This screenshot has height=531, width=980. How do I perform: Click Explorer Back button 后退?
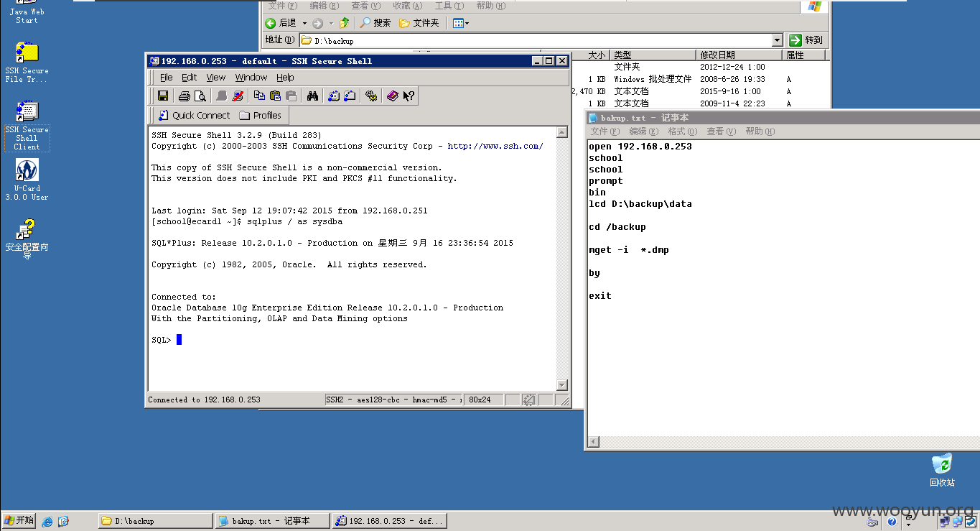click(281, 23)
